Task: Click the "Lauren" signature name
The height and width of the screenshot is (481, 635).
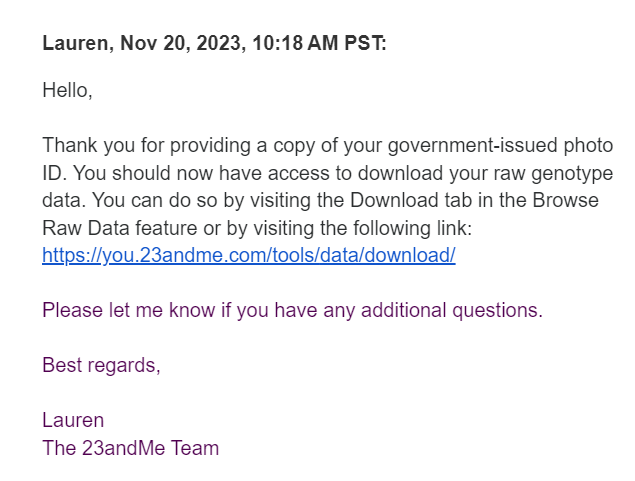Action: (73, 420)
